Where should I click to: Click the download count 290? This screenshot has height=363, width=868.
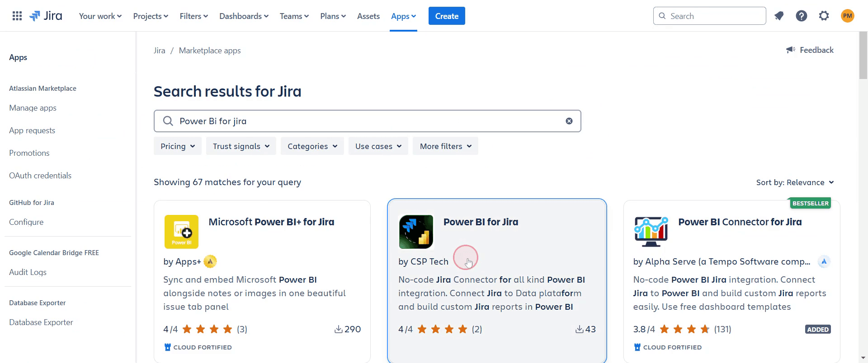(x=347, y=329)
